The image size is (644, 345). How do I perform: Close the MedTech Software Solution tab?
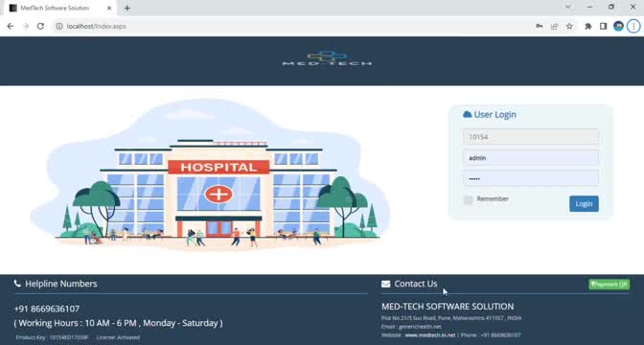click(109, 8)
